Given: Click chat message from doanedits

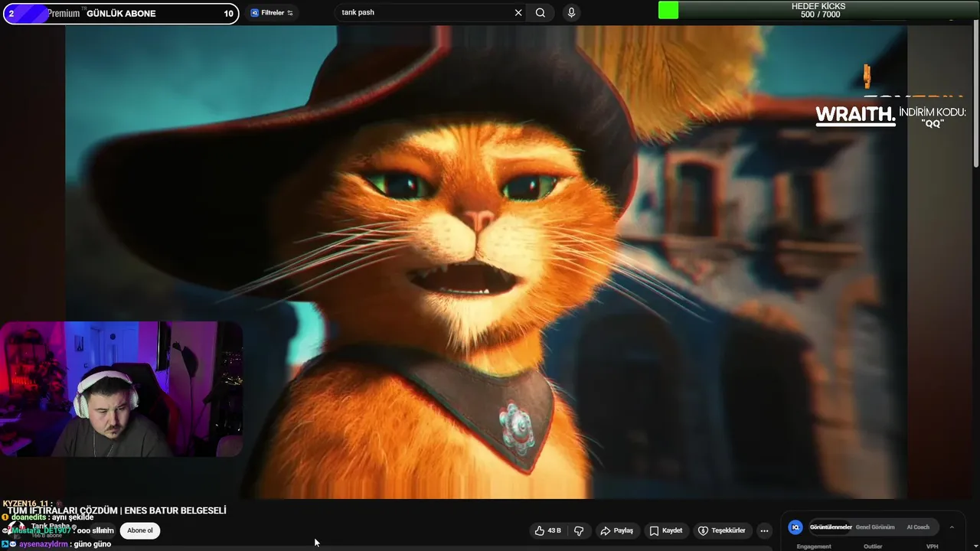Looking at the screenshot, I should pyautogui.click(x=47, y=517).
